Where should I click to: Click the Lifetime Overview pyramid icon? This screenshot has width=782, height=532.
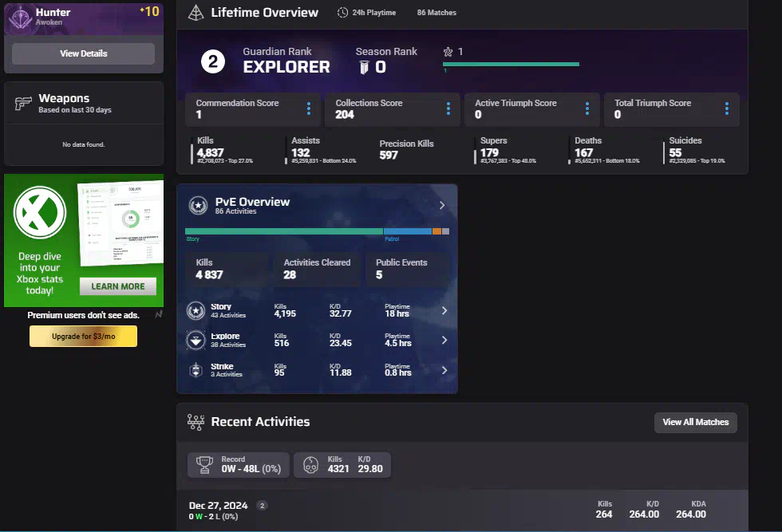[x=195, y=13]
